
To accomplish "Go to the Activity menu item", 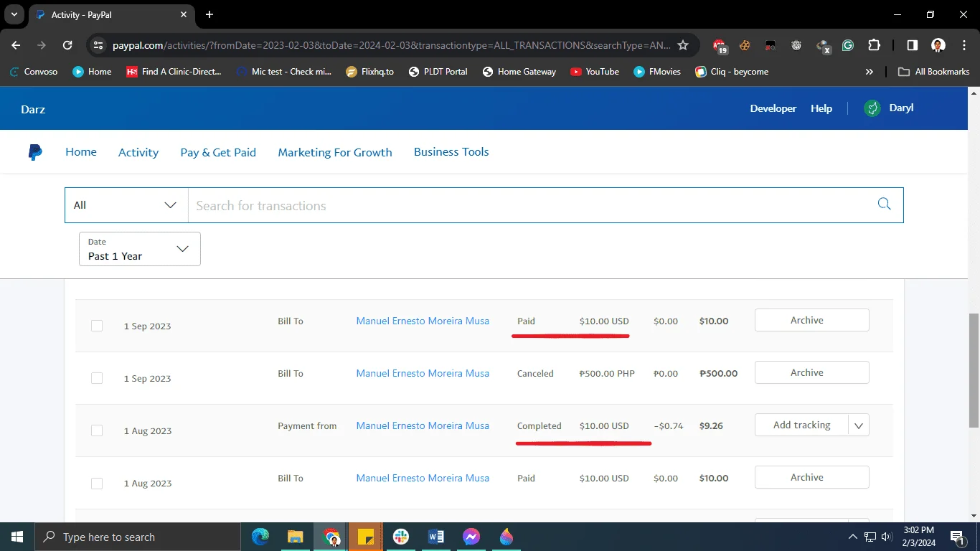I will coord(138,152).
